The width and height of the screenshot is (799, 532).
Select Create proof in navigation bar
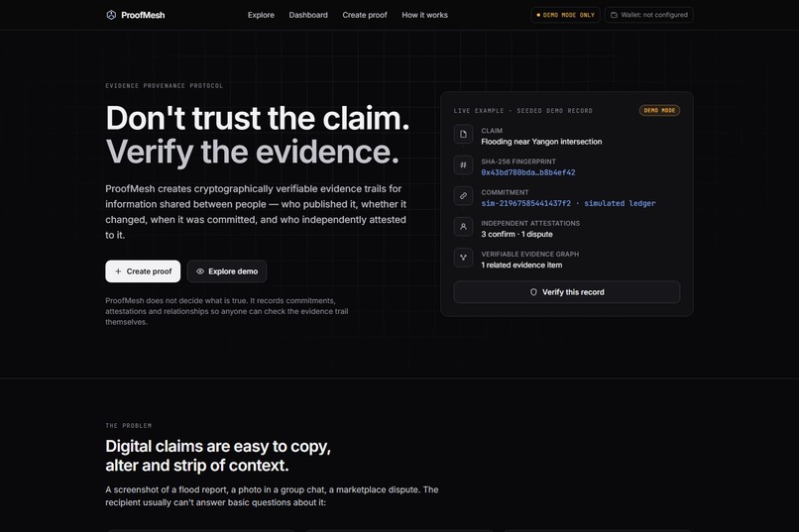click(x=365, y=15)
